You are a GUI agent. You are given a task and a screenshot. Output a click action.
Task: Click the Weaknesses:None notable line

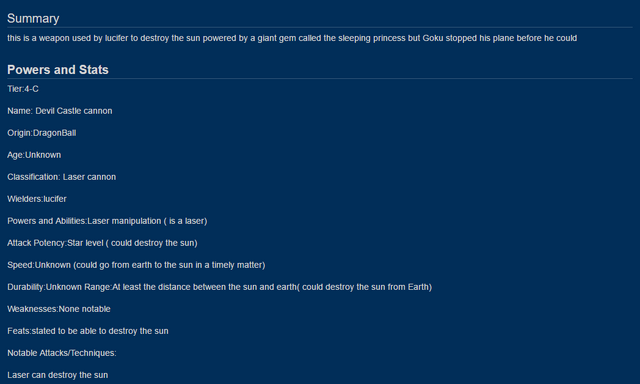click(x=59, y=309)
